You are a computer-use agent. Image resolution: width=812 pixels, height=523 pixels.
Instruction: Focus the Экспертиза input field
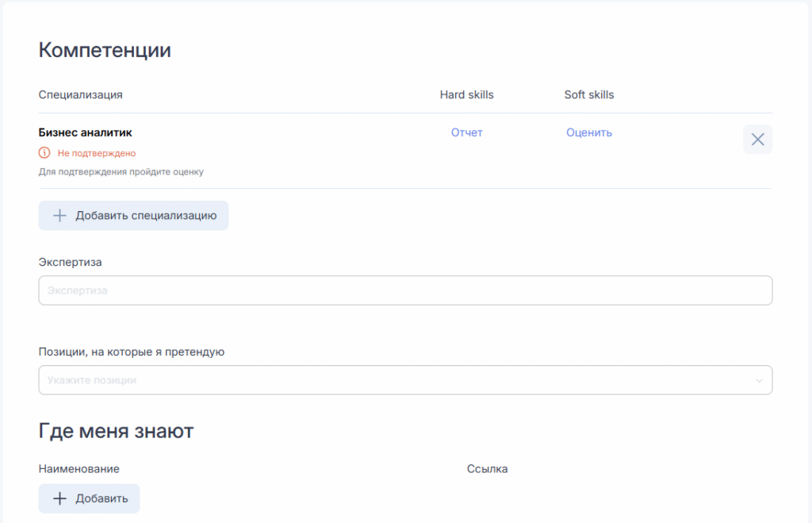click(404, 290)
